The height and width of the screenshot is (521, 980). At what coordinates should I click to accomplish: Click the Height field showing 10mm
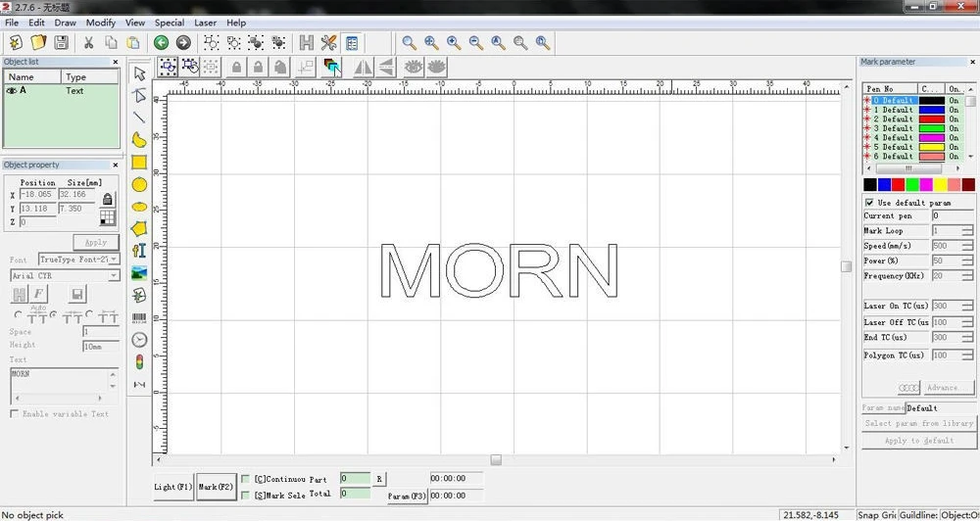(101, 346)
